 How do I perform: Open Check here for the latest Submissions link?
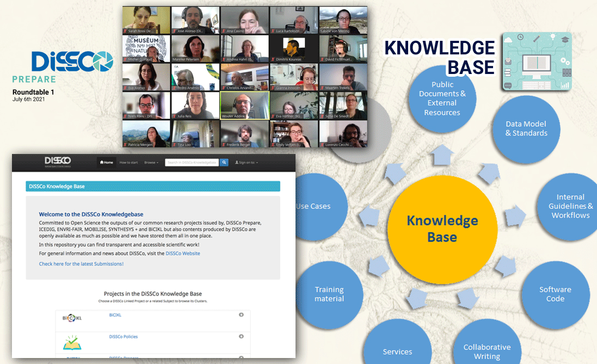point(81,264)
